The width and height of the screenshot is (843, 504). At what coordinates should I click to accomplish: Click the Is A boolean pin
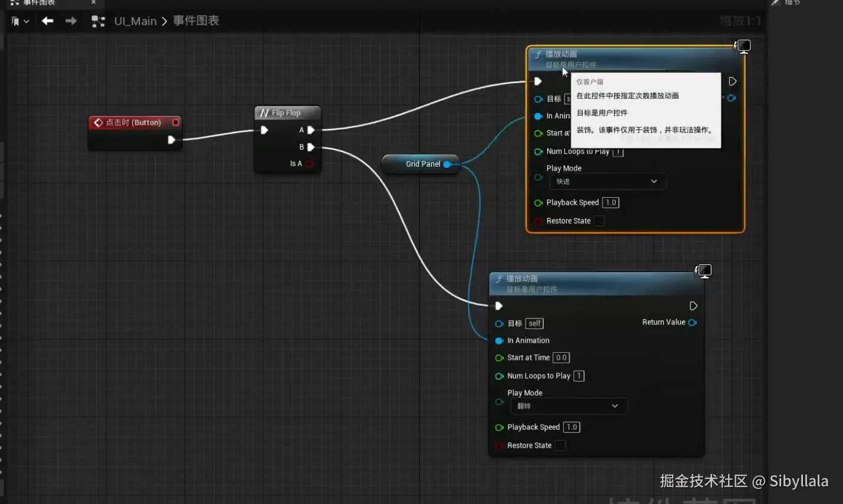click(x=310, y=164)
